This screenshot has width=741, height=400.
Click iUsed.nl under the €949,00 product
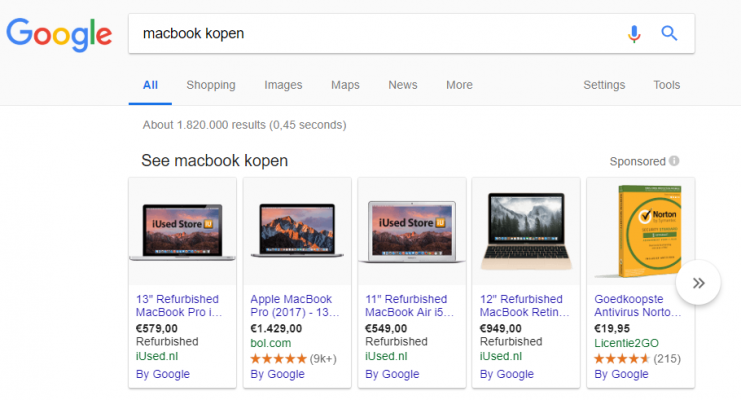coord(500,356)
